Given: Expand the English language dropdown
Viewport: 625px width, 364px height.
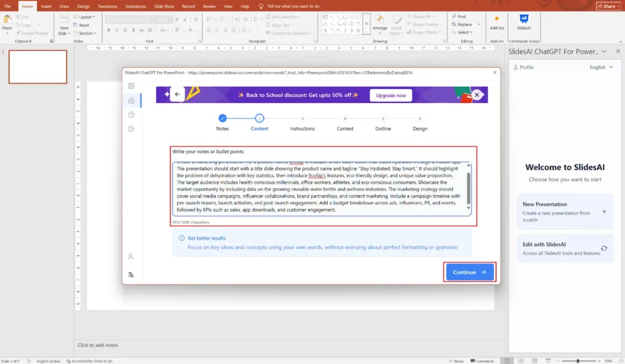Looking at the screenshot, I should (x=601, y=67).
